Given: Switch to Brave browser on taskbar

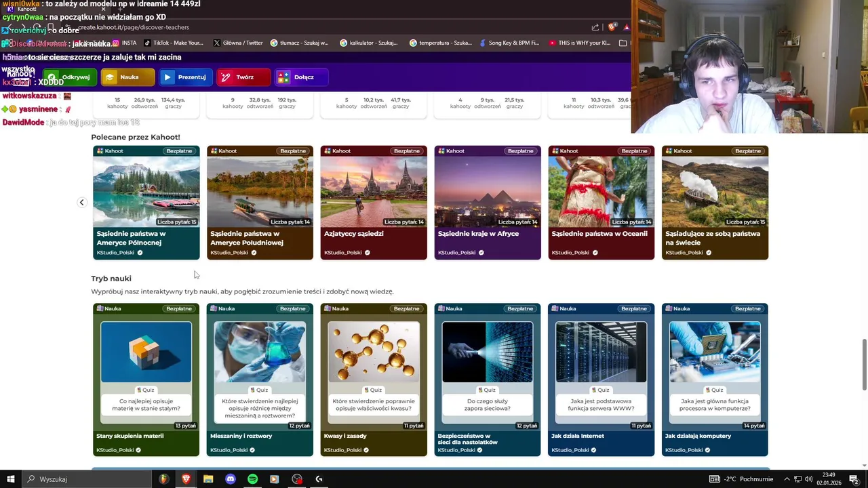Looking at the screenshot, I should tap(186, 479).
